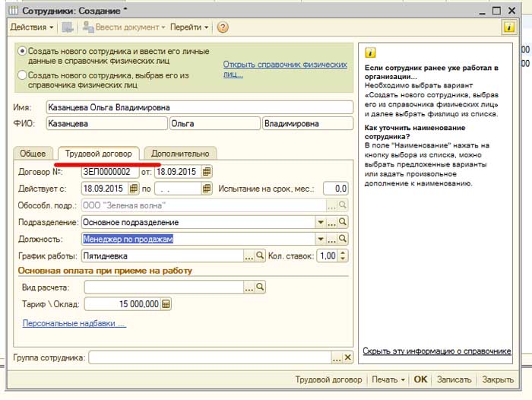Click magnifier icon next to Подразделение field
Screen dimensions: 532x400
click(x=344, y=222)
